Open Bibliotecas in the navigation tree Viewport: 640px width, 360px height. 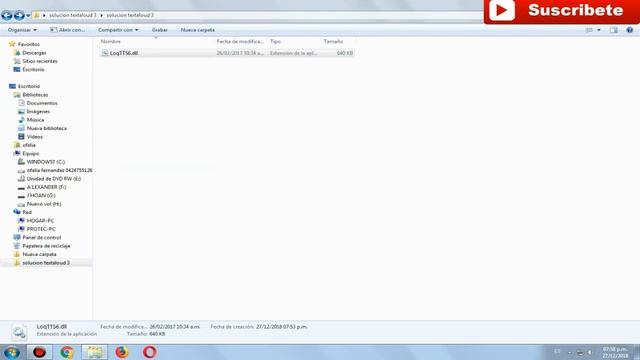coord(35,95)
